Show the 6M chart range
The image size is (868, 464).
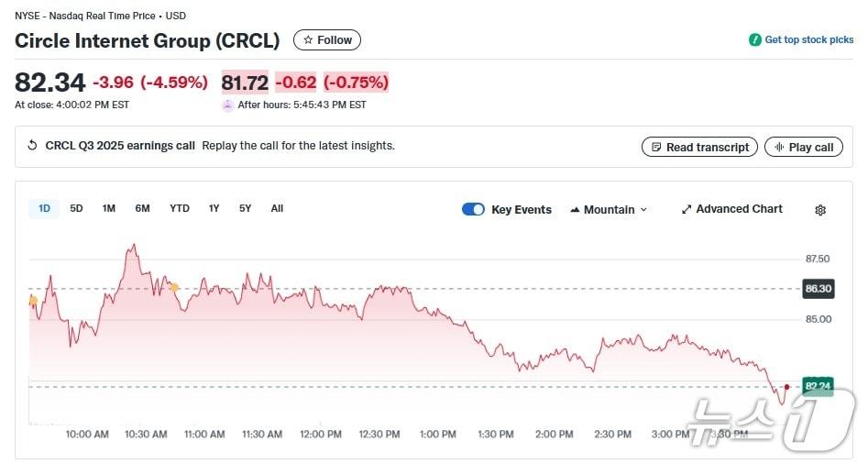coord(142,208)
